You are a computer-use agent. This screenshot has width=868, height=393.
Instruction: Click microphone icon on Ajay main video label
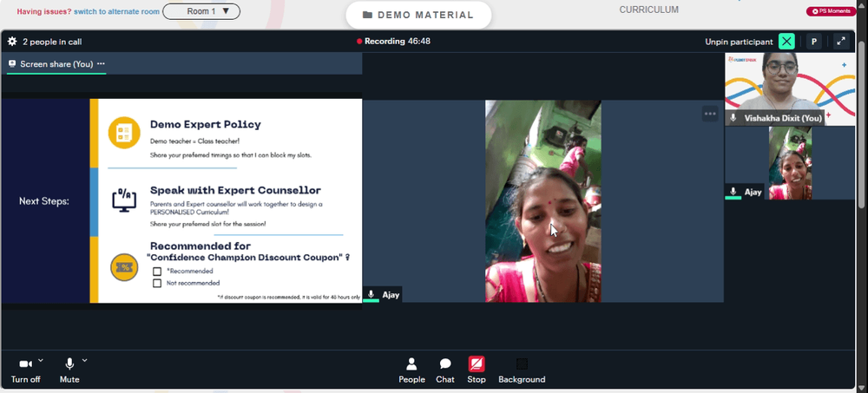[372, 294]
